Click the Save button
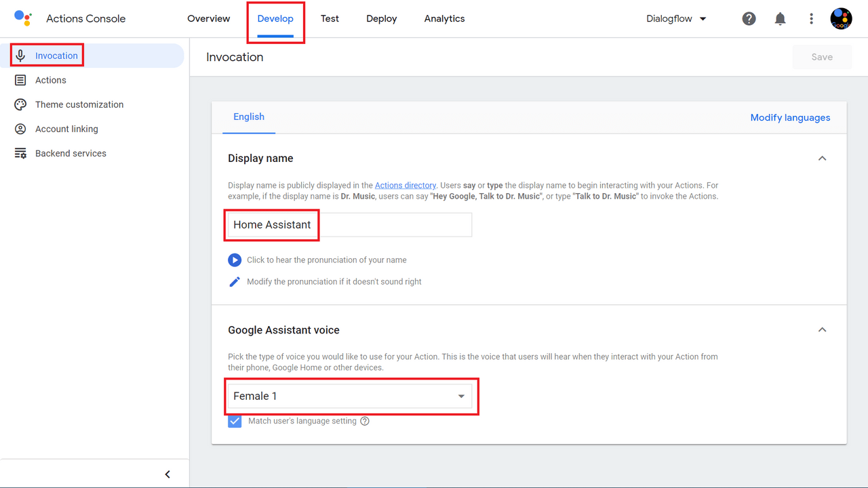868x488 pixels. [822, 57]
